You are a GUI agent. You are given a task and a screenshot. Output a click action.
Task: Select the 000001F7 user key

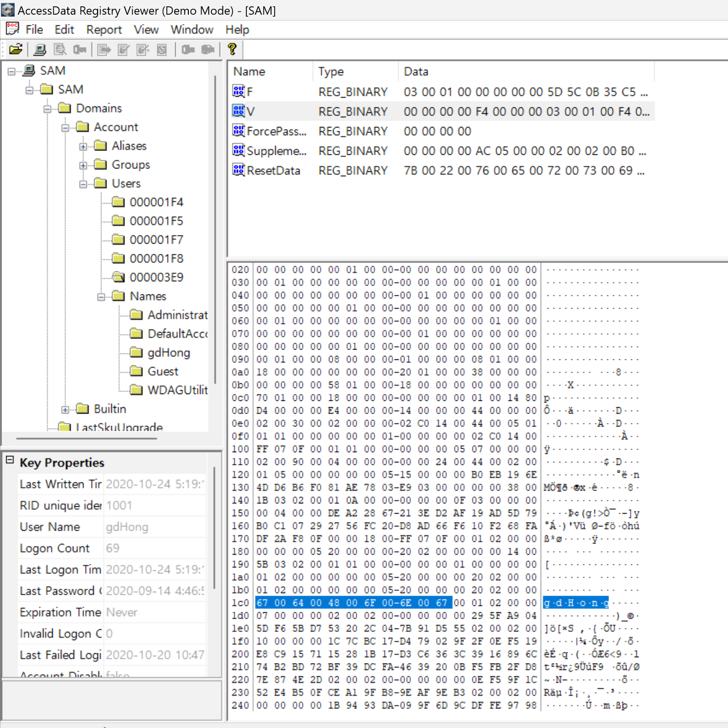tap(156, 239)
